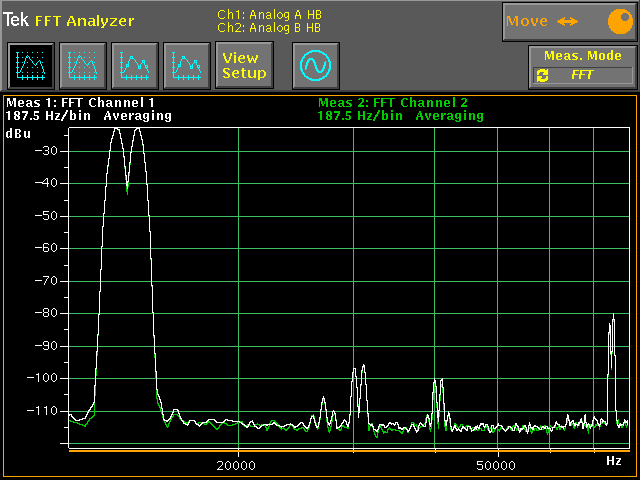Click the Ch2: Analog B HB text
This screenshot has width=640, height=480.
269,28
